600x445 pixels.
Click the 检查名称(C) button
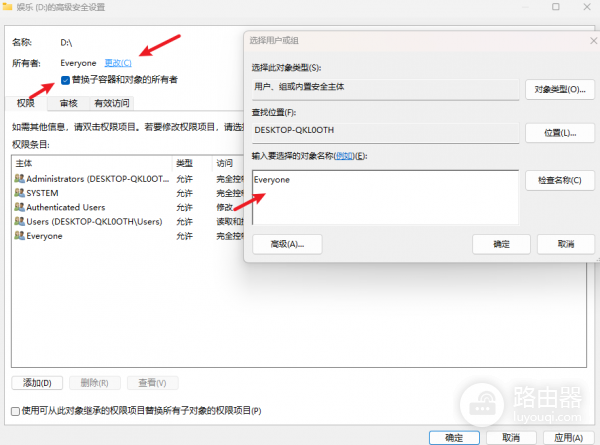click(560, 180)
